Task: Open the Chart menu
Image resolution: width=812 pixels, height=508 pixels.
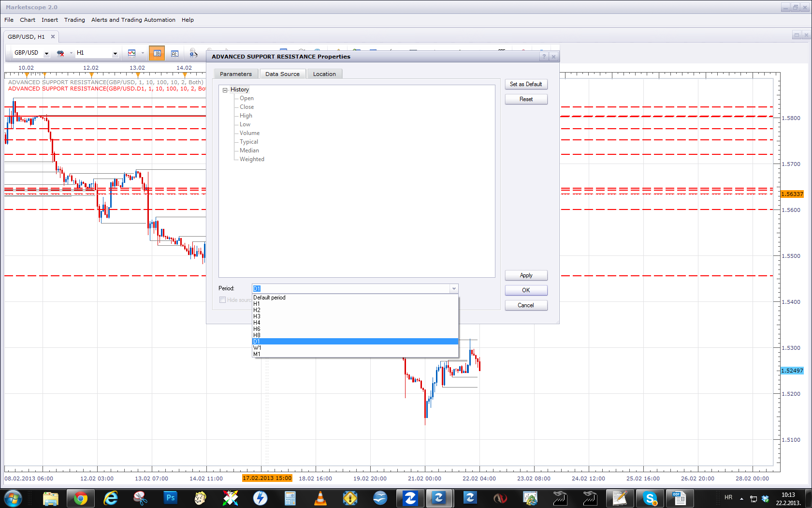Action: click(28, 20)
